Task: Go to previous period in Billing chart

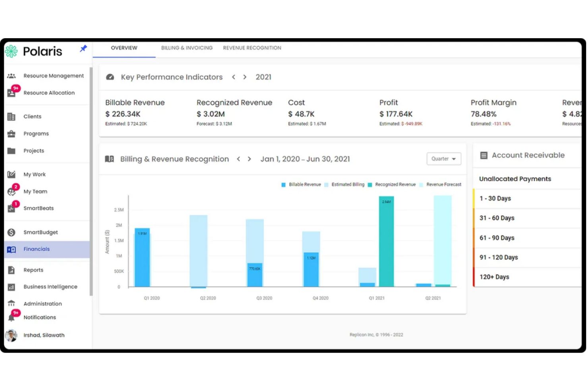Action: click(238, 159)
